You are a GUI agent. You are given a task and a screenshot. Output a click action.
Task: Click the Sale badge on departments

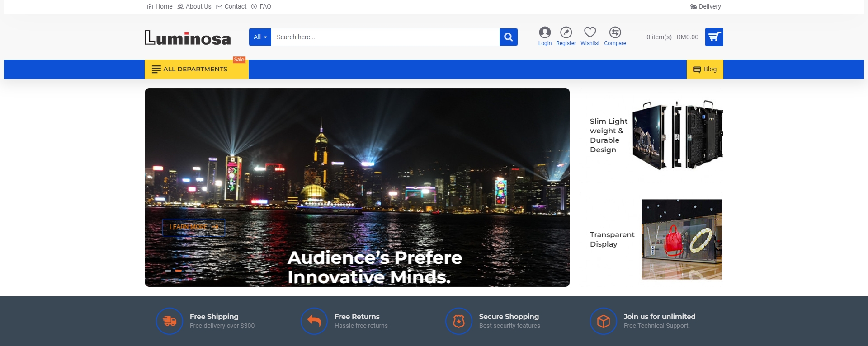pos(239,60)
